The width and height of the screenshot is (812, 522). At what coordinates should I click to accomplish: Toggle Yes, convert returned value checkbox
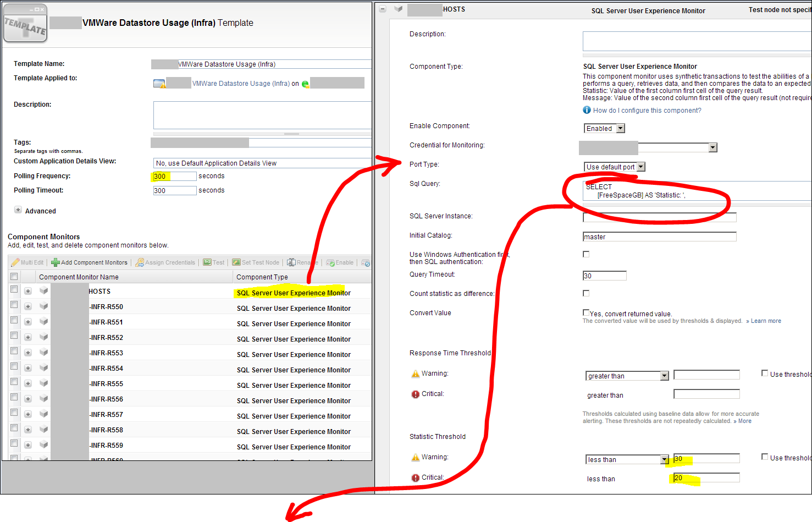coord(586,312)
